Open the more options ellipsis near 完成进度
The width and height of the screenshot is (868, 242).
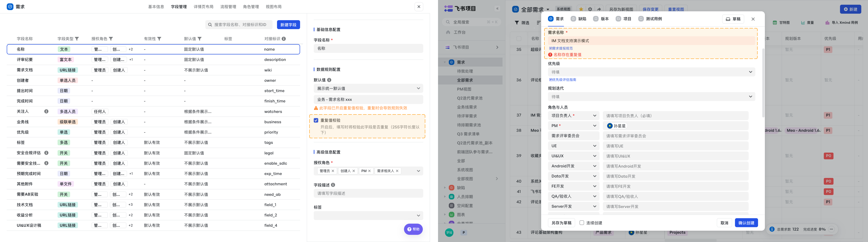tap(831, 229)
